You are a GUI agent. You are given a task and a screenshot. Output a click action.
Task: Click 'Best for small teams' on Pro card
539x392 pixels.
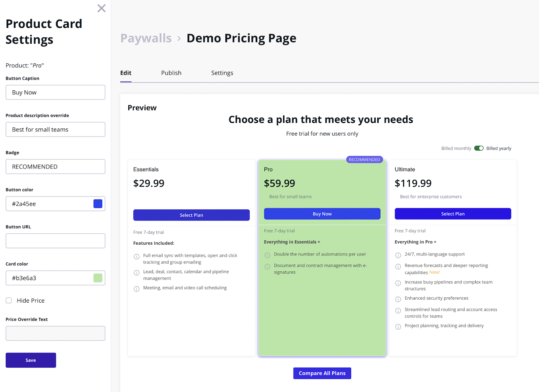[x=290, y=197]
